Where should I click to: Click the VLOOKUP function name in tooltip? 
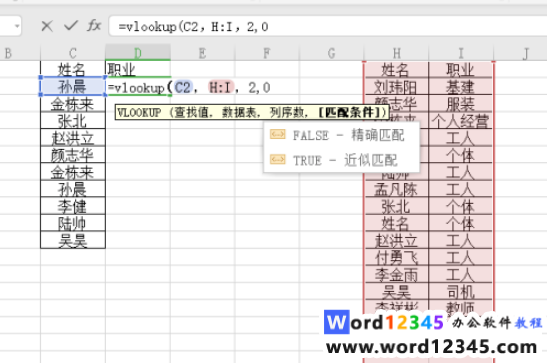(x=139, y=113)
